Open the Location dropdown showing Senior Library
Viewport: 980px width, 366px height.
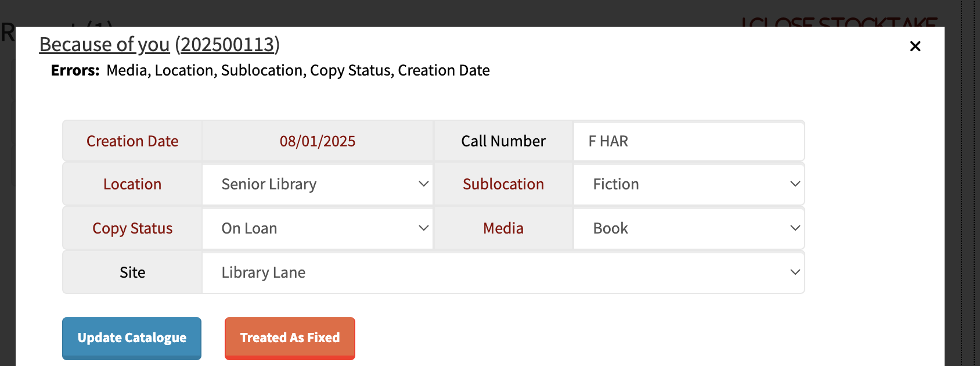[317, 184]
